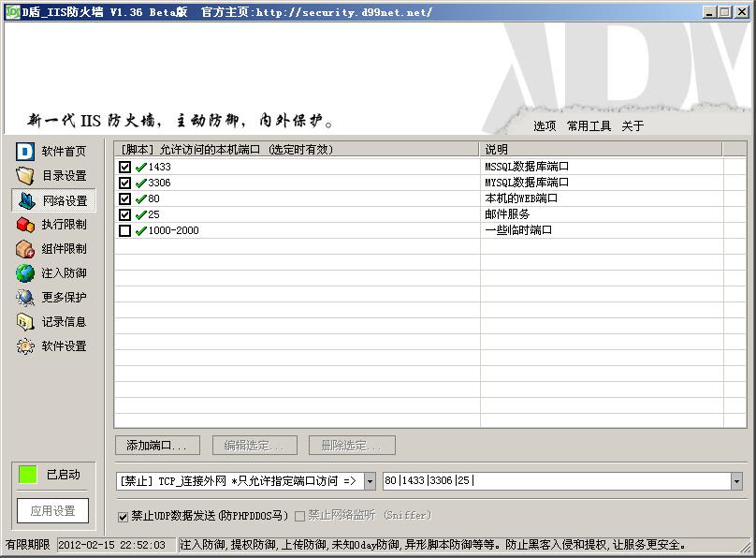Uncheck the port 1433 checkbox

124,167
